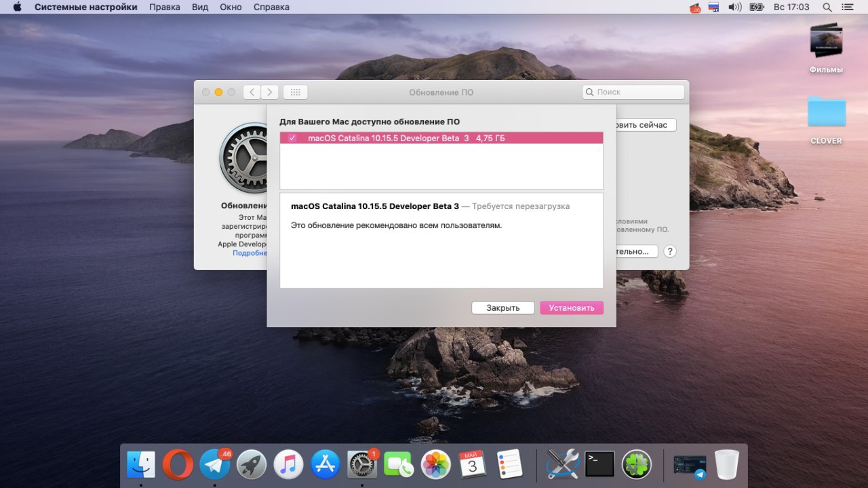This screenshot has width=868, height=488.
Task: Open the Trash in the Dock
Action: coord(726,465)
